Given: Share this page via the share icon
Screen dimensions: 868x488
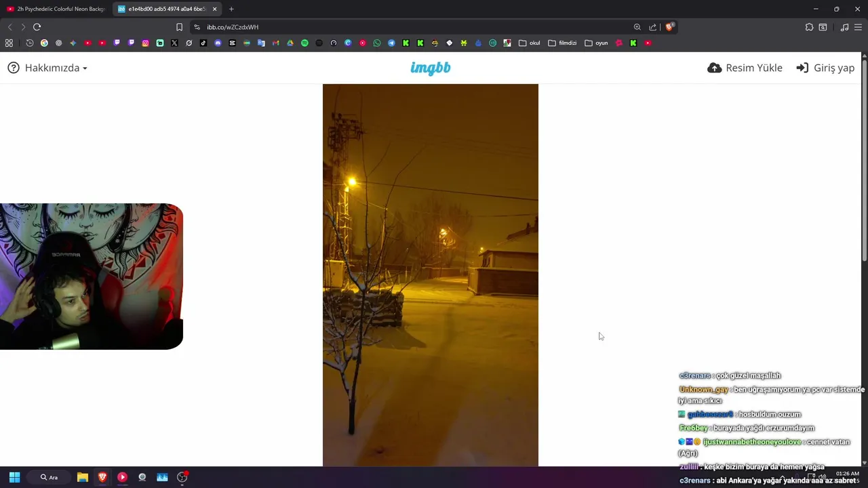Looking at the screenshot, I should [x=653, y=27].
